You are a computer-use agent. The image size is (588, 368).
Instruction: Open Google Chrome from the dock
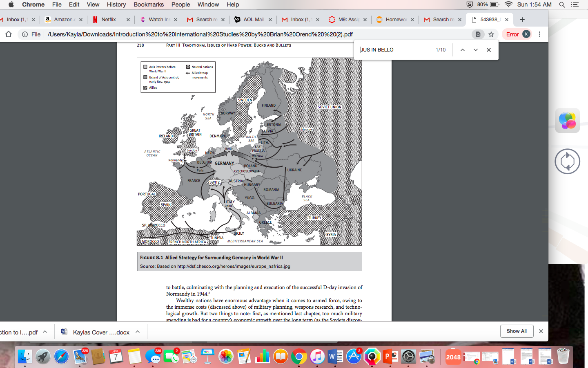[x=299, y=357]
